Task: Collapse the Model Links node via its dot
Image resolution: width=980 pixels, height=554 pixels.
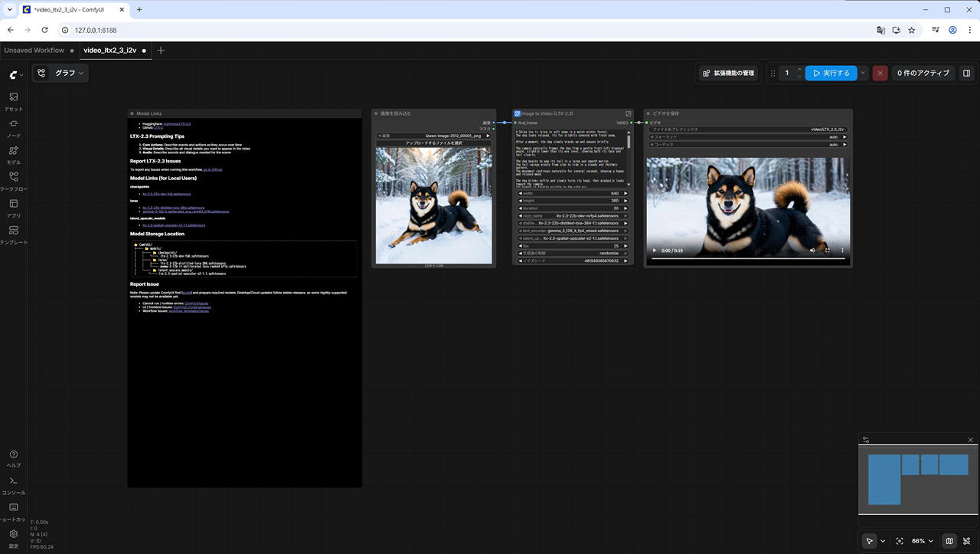Action: (132, 113)
